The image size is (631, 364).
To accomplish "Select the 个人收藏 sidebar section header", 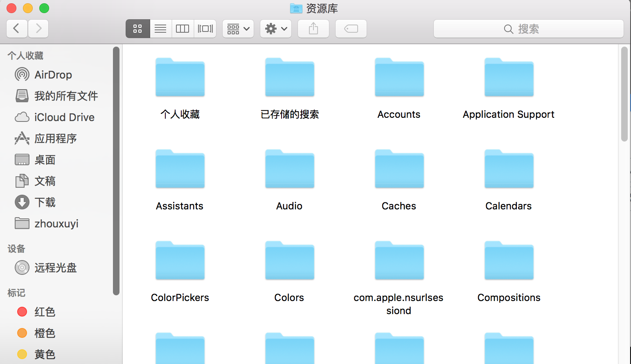I will [x=25, y=55].
